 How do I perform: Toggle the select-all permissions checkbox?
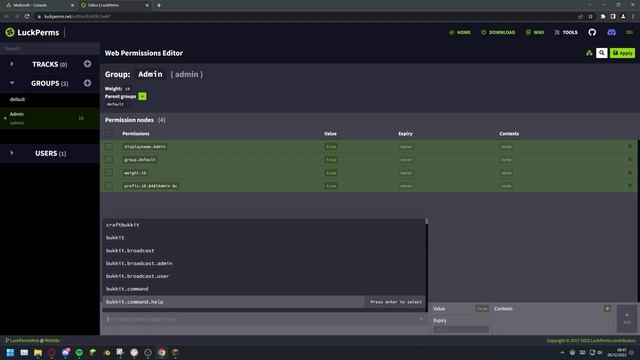[109, 133]
